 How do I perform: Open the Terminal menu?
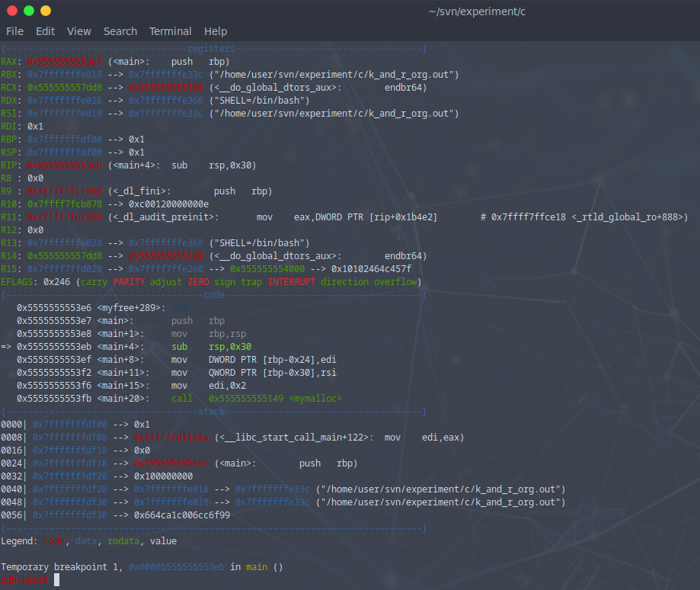170,31
